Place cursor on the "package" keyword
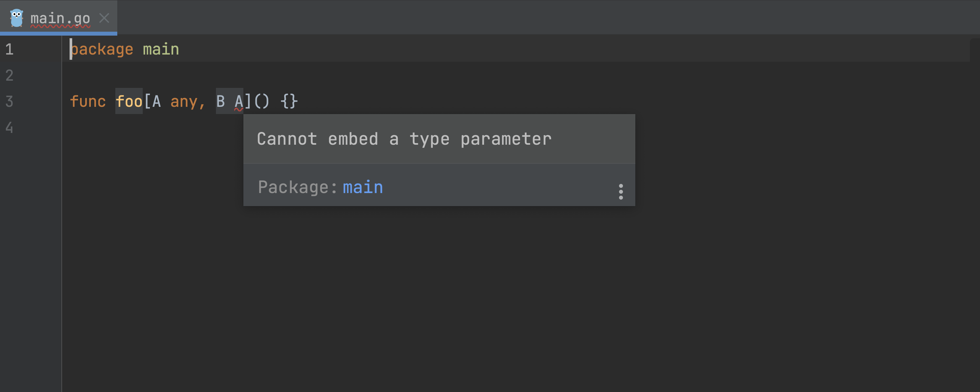Image resolution: width=980 pixels, height=392 pixels. click(x=102, y=49)
